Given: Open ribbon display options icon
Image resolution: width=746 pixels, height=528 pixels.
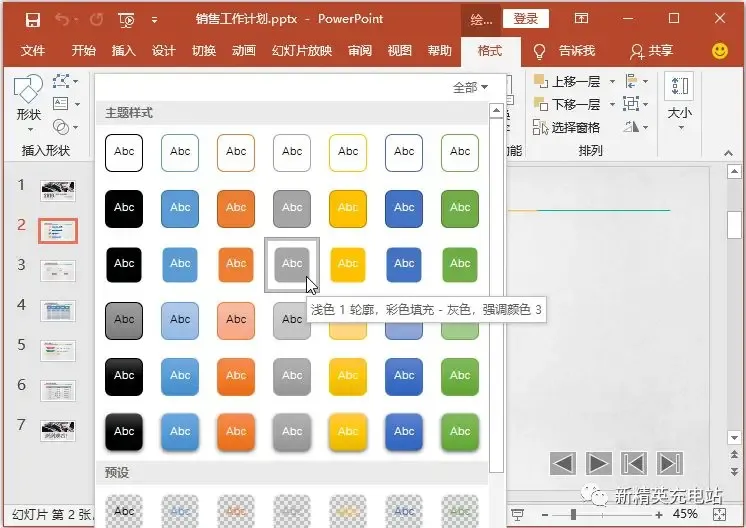Looking at the screenshot, I should click(581, 19).
